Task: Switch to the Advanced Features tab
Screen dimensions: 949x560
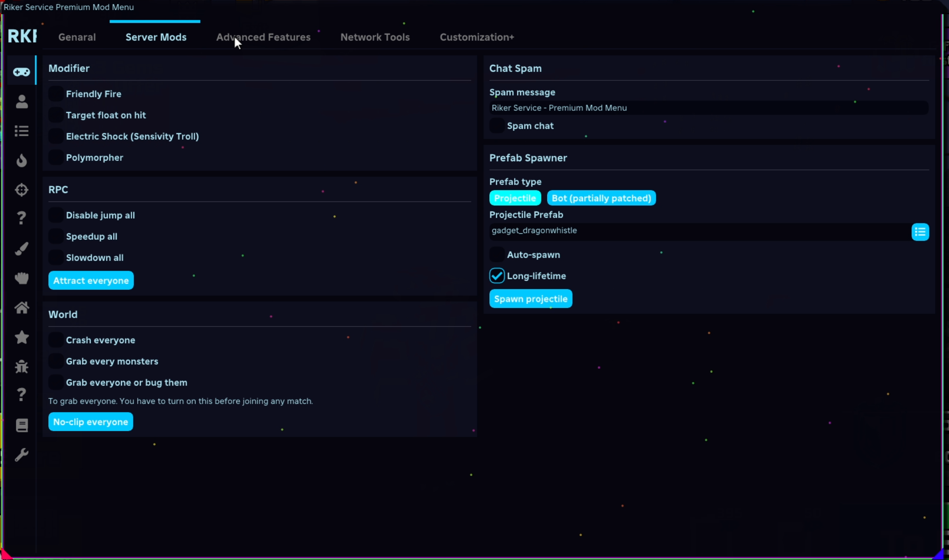Action: tap(263, 37)
